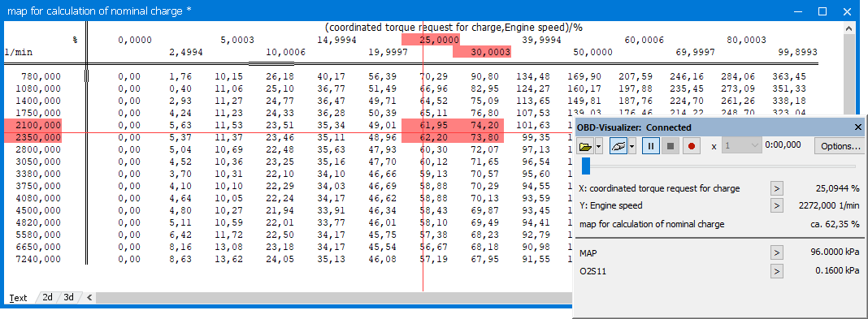Click the 25,0944 % readout value
Screen dimensions: 868x319
(838, 188)
